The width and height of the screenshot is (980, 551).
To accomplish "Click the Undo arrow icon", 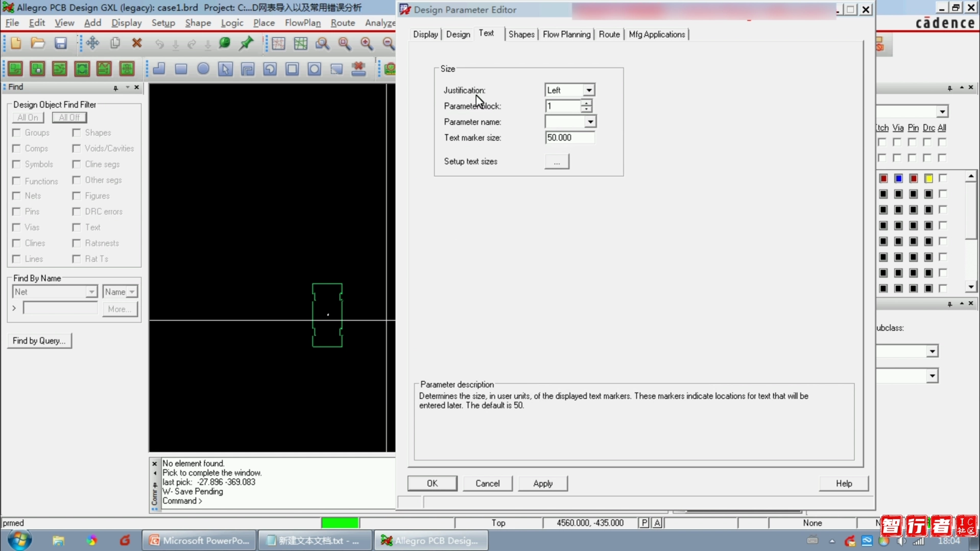I will 159,44.
